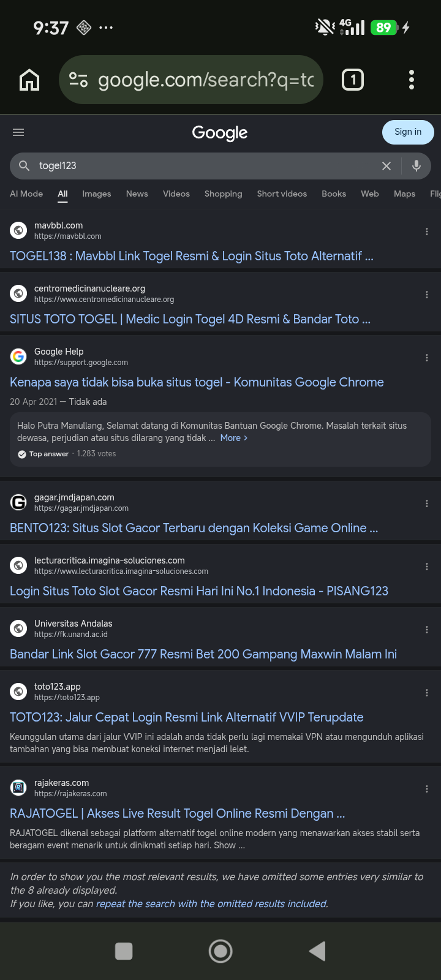The height and width of the screenshot is (980, 441).
Task: Open more options for the mavbbl.com result
Action: [427, 232]
